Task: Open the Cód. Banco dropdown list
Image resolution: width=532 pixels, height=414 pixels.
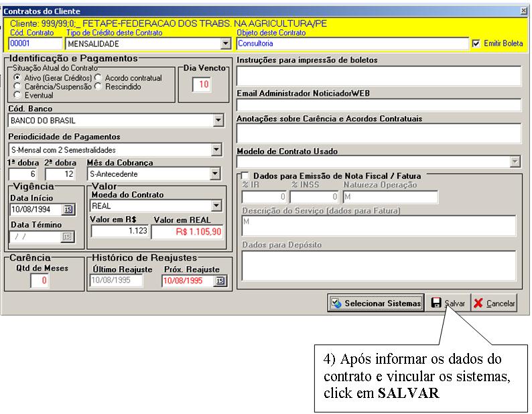Action: tap(217, 121)
